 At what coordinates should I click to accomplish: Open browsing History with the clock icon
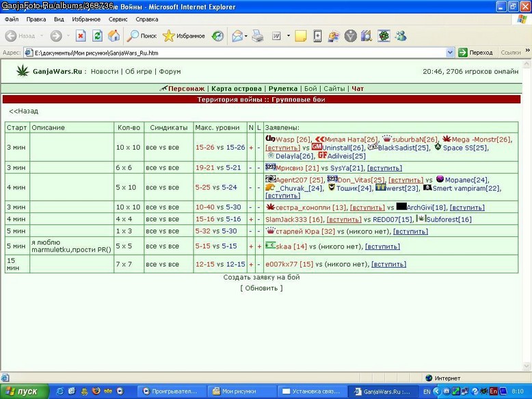tap(217, 36)
